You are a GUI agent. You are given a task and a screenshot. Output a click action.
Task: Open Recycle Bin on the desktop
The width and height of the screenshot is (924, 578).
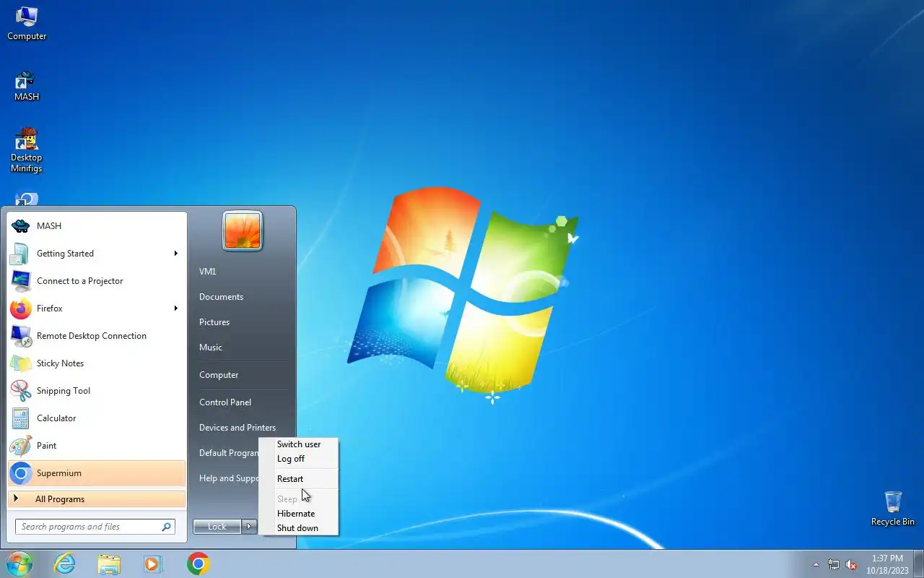click(x=893, y=509)
